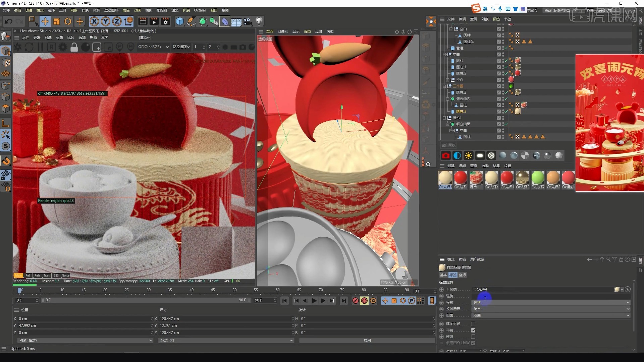Open the 绝对尺寸 size mode dropdown
This screenshot has height=362, width=644.
coord(226,341)
